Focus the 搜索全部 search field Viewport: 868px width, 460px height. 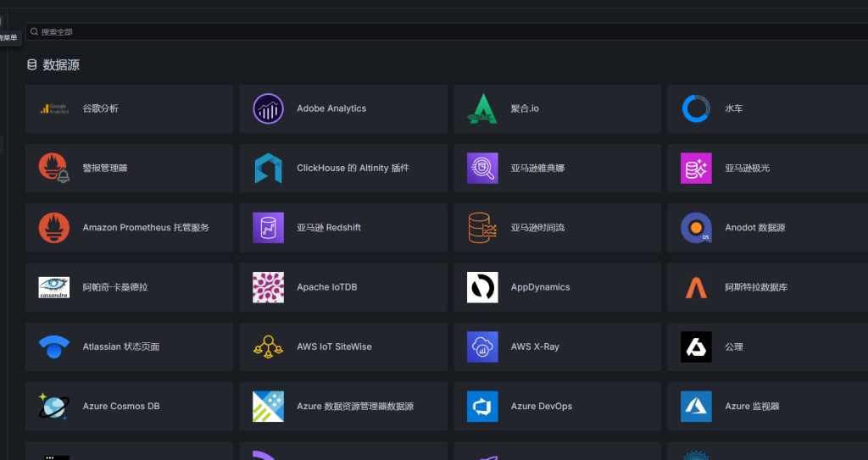[x=447, y=31]
